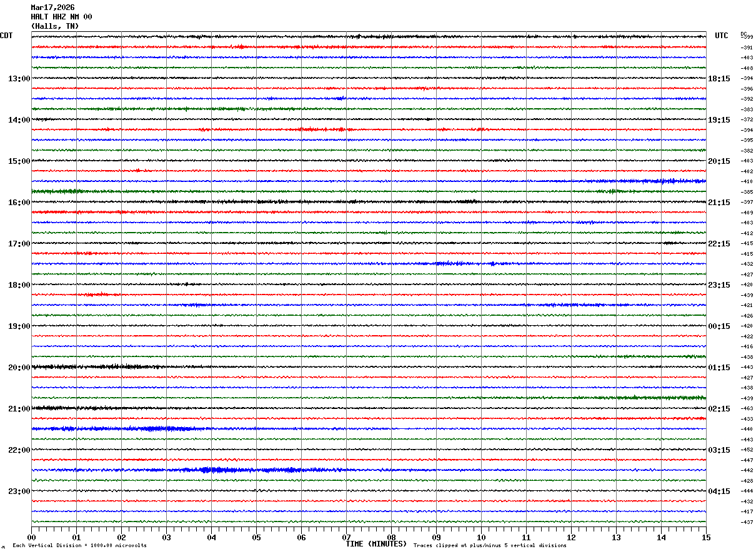Click the minute-axis tick label '06'
756x554 pixels.
[x=301, y=538]
